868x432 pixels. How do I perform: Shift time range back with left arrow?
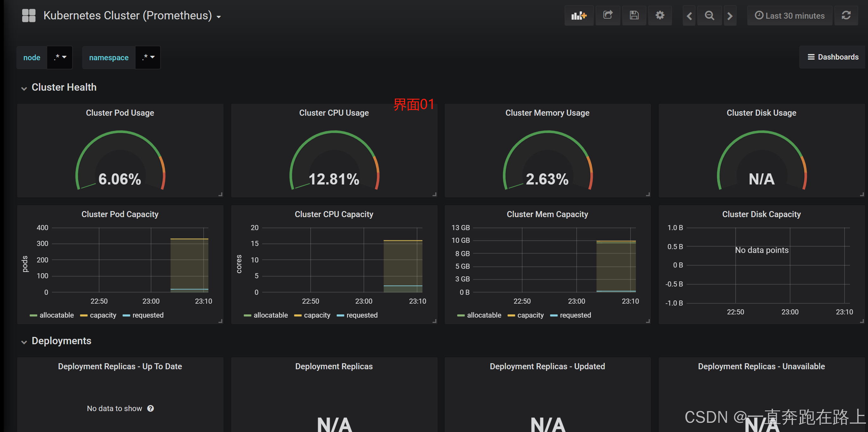point(689,16)
